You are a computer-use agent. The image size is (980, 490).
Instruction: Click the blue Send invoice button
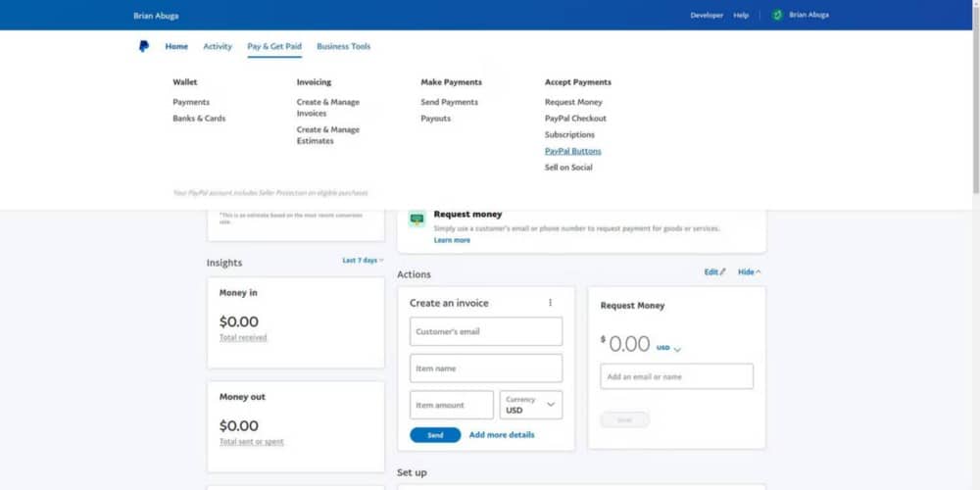436,435
